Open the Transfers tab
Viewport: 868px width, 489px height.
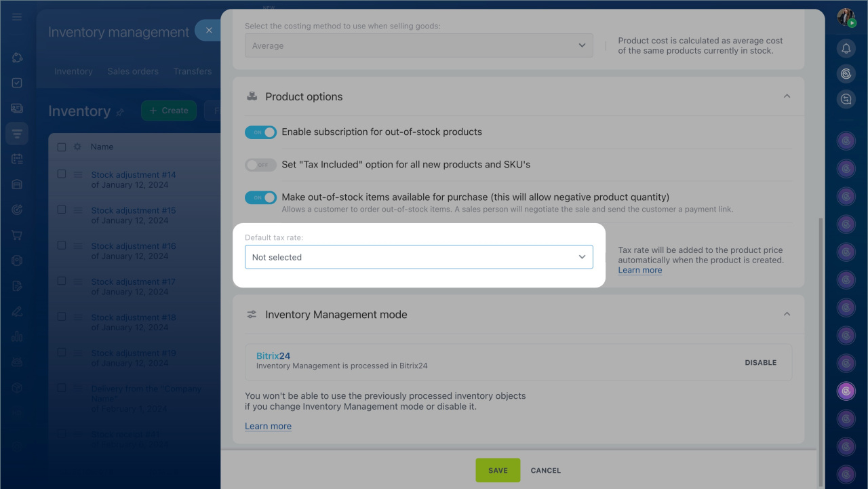193,71
